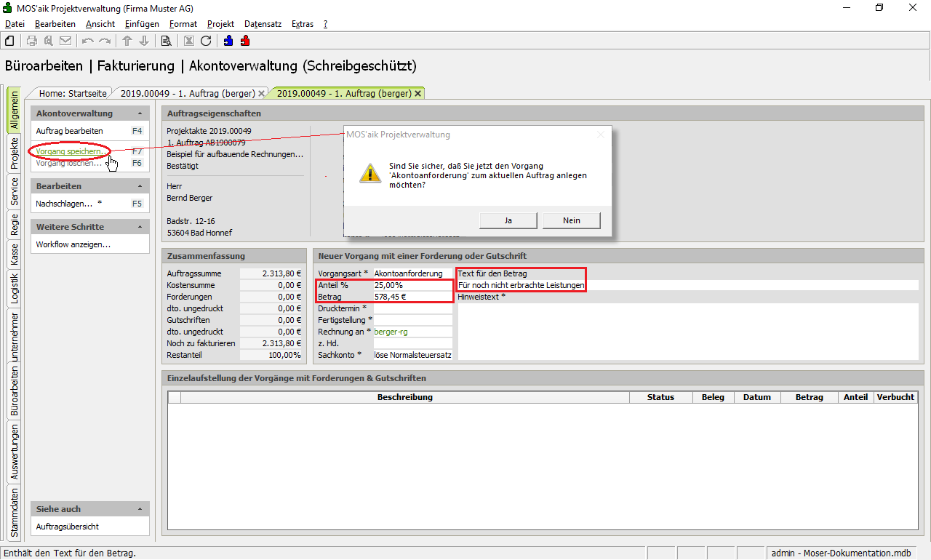Click the Anteil % input field
The image size is (931, 560).
[x=412, y=285]
